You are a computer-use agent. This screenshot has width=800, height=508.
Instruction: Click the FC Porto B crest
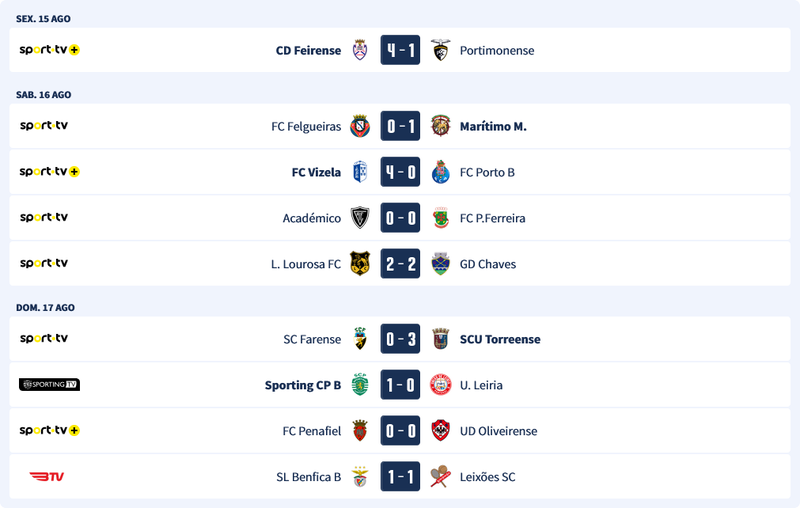click(x=440, y=172)
